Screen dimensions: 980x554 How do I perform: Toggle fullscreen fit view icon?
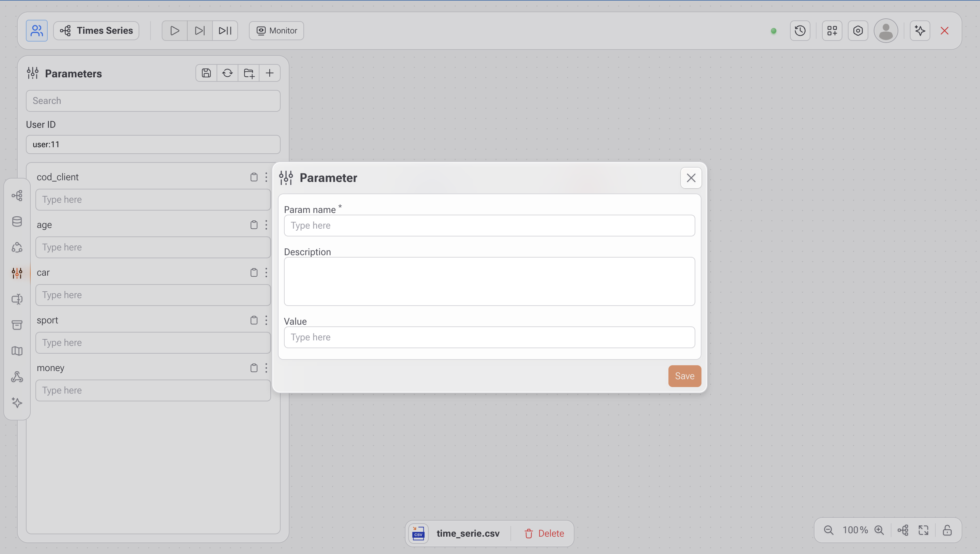pos(923,530)
